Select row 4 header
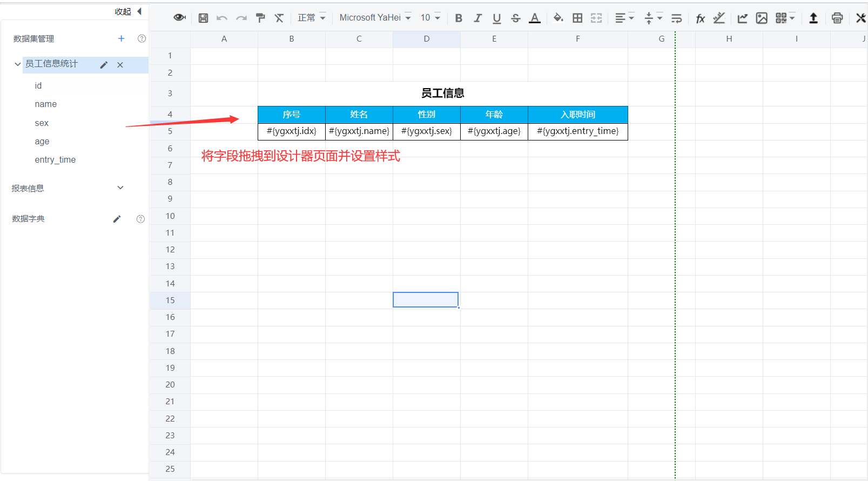 click(170, 115)
